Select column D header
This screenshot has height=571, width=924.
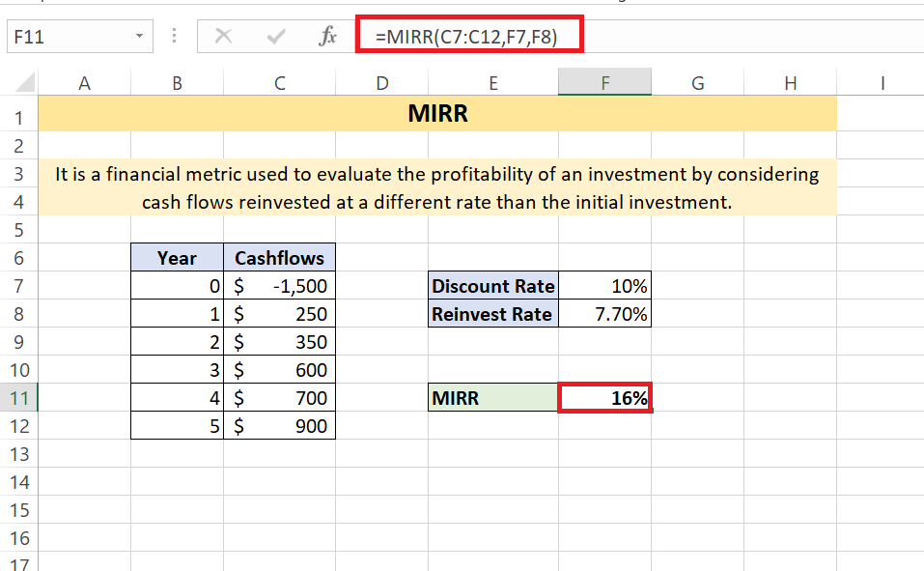[x=381, y=83]
